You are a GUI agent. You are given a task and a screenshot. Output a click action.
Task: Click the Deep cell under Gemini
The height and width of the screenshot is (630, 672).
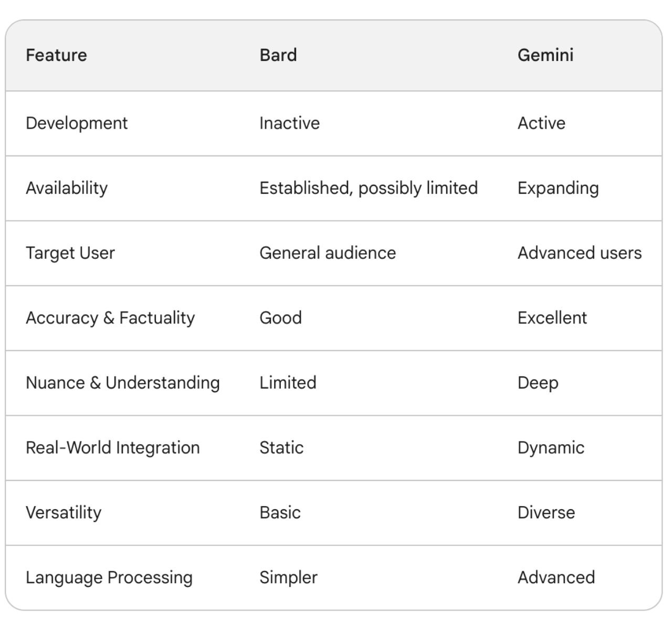point(538,383)
